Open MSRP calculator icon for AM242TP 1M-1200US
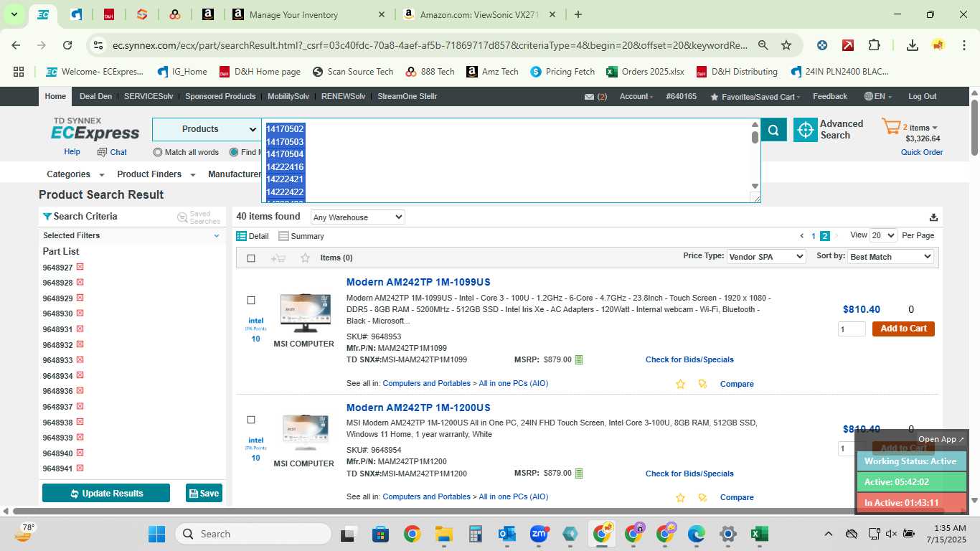The image size is (980, 551). coord(579,474)
